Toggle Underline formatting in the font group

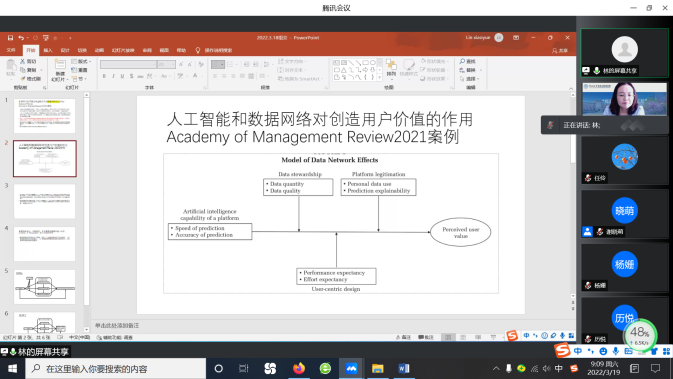click(122, 76)
